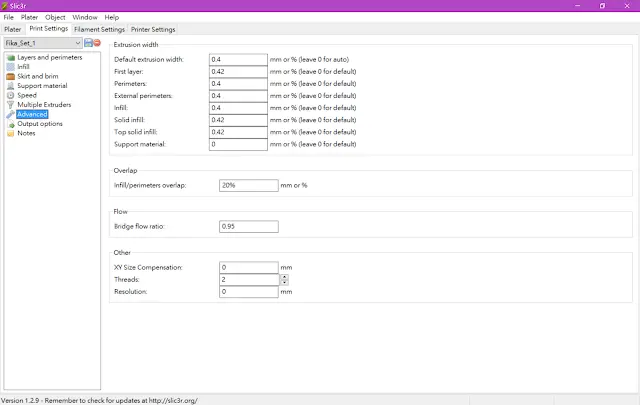Click the save preset disk icon
Viewport: 640px width, 405px height.
(x=88, y=43)
